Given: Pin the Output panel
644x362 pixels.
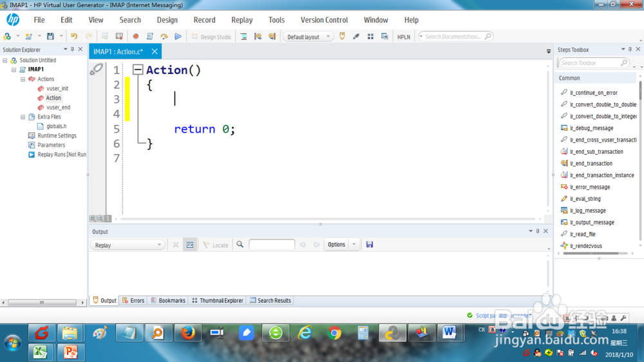Looking at the screenshot, I should pos(538,231).
